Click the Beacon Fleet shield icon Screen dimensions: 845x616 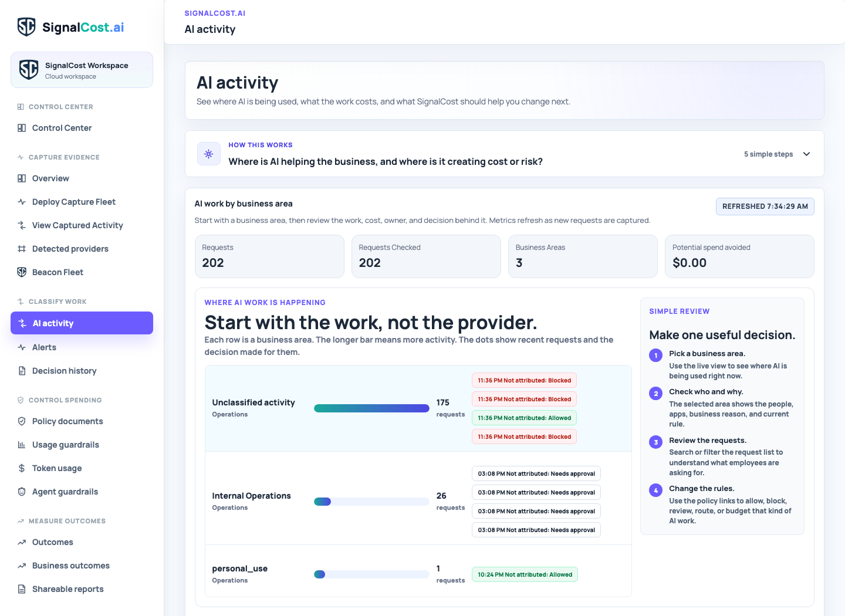click(22, 272)
